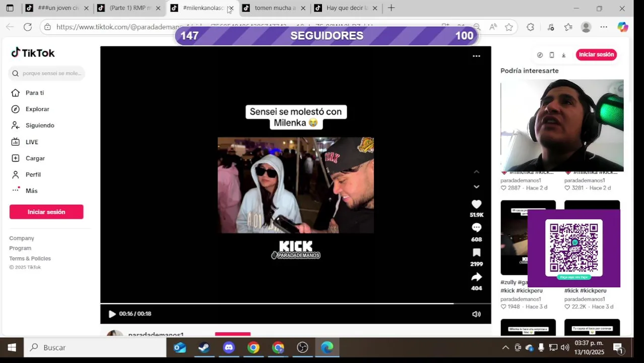Viewport: 644px width, 363px height.
Task: Open the Edge tab actions menu
Action: tap(10, 8)
